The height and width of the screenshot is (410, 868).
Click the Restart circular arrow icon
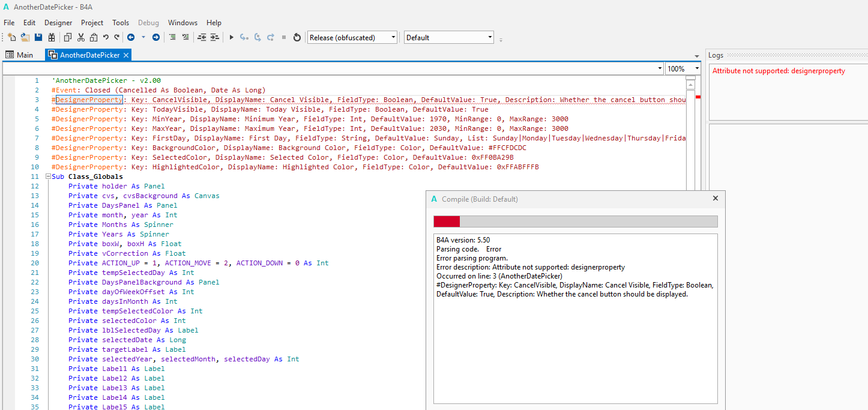tap(297, 37)
